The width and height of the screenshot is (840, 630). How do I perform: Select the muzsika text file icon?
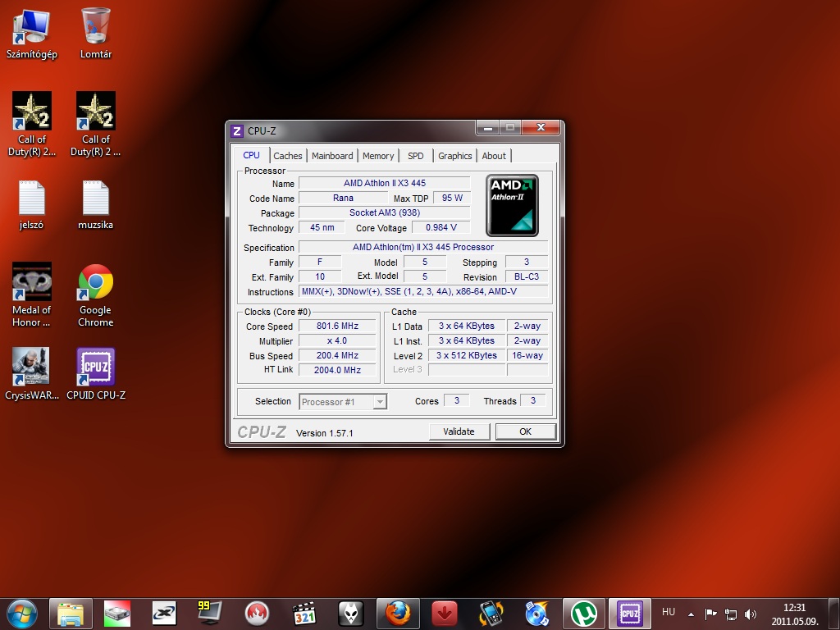tap(96, 205)
